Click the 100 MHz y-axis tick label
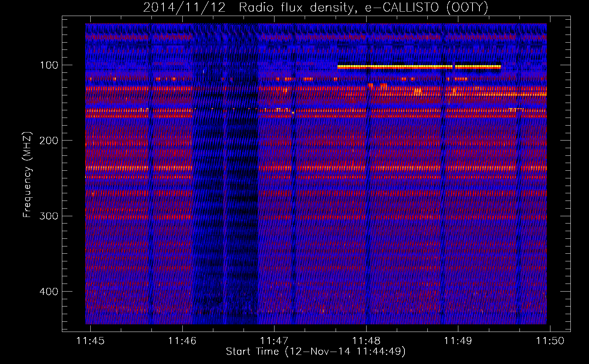This screenshot has width=589, height=364. pyautogui.click(x=49, y=65)
